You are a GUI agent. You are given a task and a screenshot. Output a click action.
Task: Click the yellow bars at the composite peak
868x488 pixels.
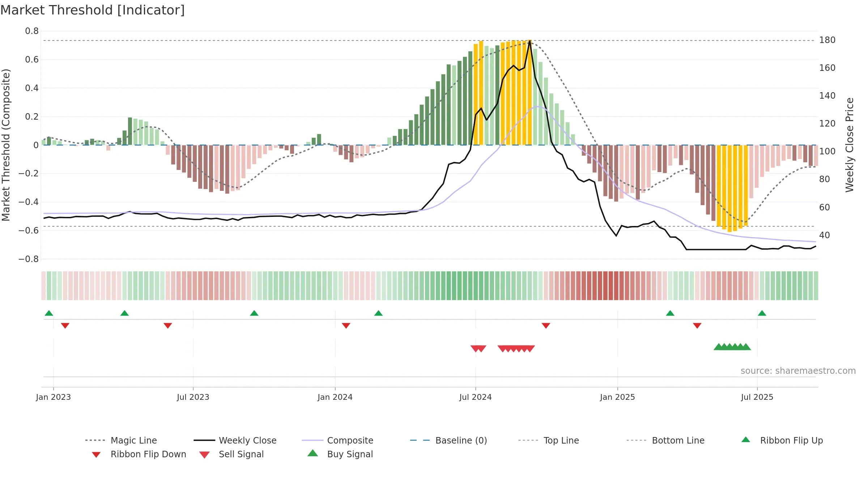[x=516, y=93]
